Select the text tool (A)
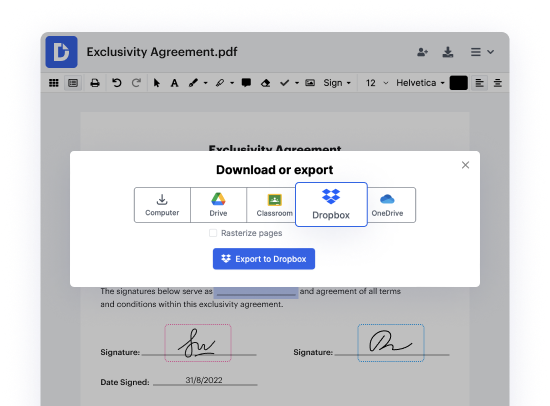The image size is (550, 406). [x=174, y=83]
